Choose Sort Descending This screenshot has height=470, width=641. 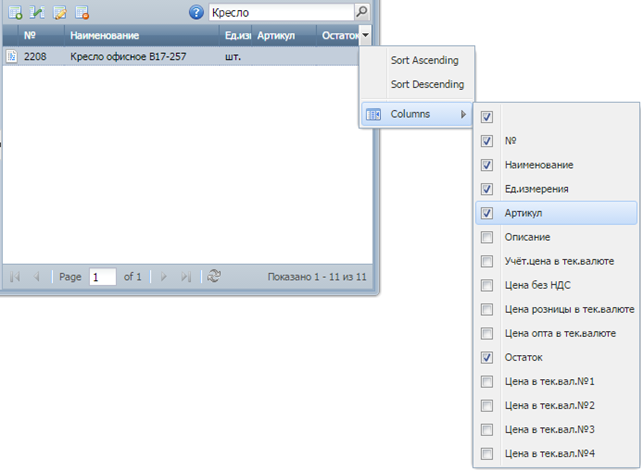click(427, 84)
